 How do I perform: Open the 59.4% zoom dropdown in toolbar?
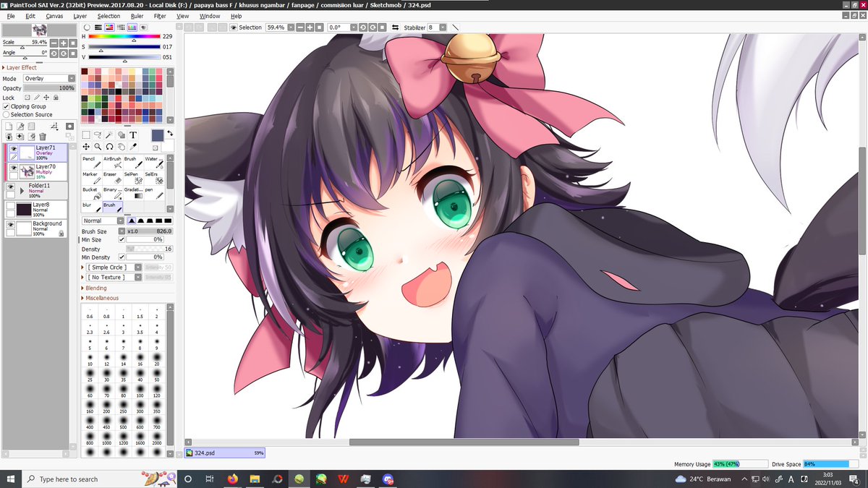291,27
